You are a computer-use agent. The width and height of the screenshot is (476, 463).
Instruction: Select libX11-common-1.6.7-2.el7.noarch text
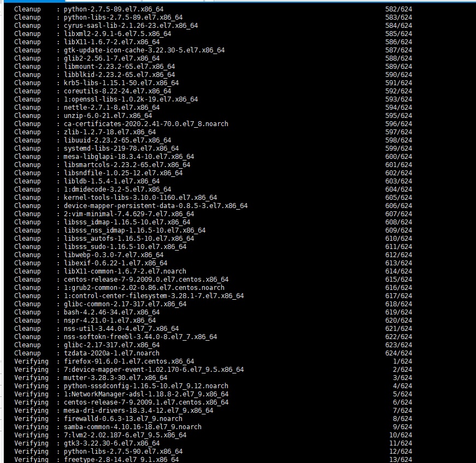[x=125, y=271]
